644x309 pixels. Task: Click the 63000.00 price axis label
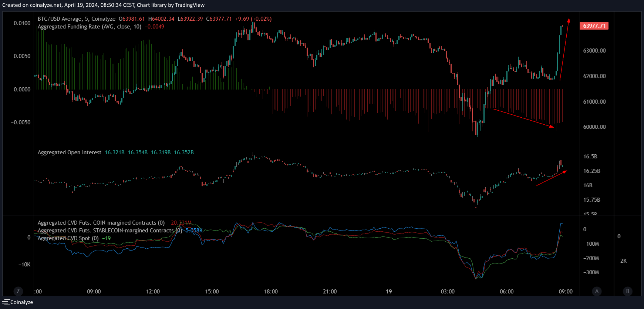coord(594,51)
